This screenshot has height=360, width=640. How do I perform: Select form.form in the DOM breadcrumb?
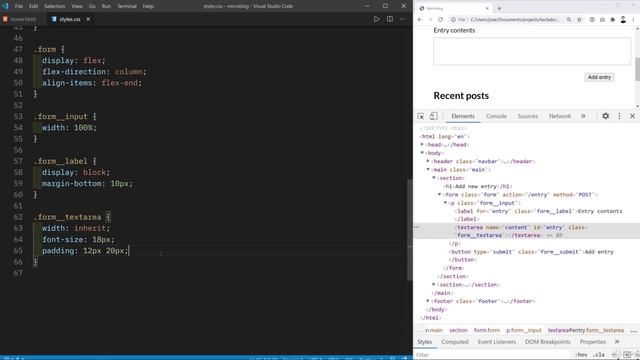tap(487, 330)
